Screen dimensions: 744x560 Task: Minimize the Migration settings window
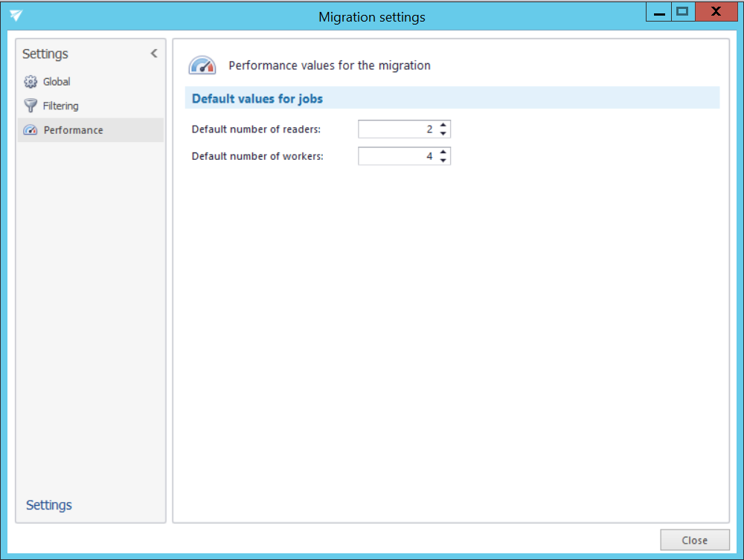(x=658, y=11)
